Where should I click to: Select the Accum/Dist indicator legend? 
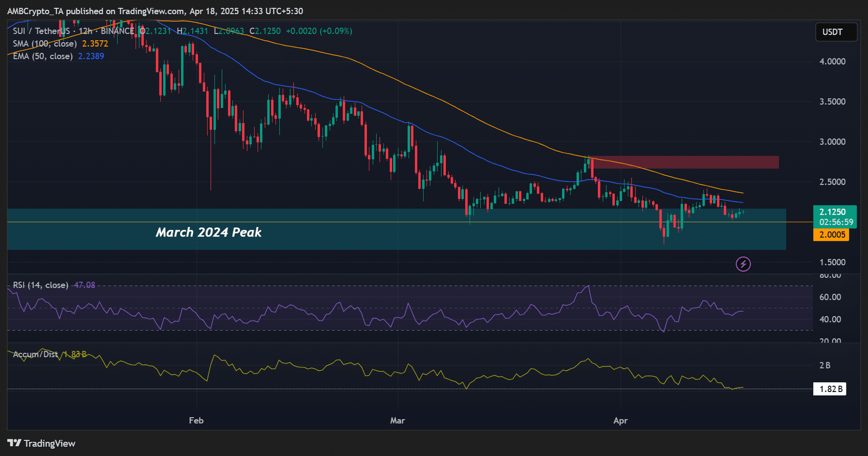[35, 354]
